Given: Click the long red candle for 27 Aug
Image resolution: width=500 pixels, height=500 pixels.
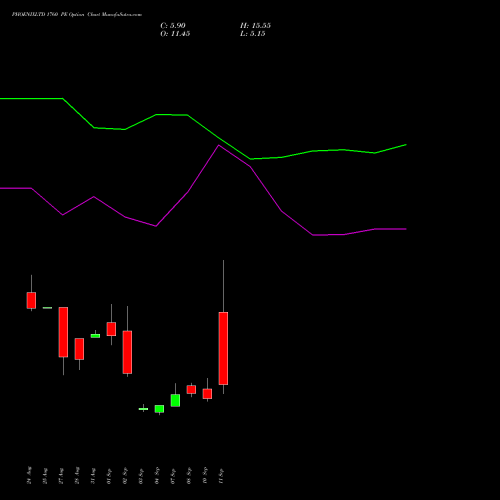Looking at the screenshot, I should [63, 332].
